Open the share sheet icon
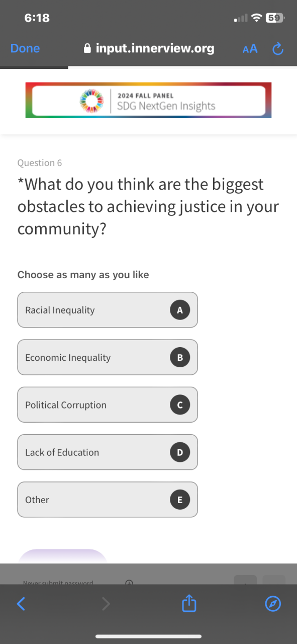The height and width of the screenshot is (644, 297). [x=188, y=603]
